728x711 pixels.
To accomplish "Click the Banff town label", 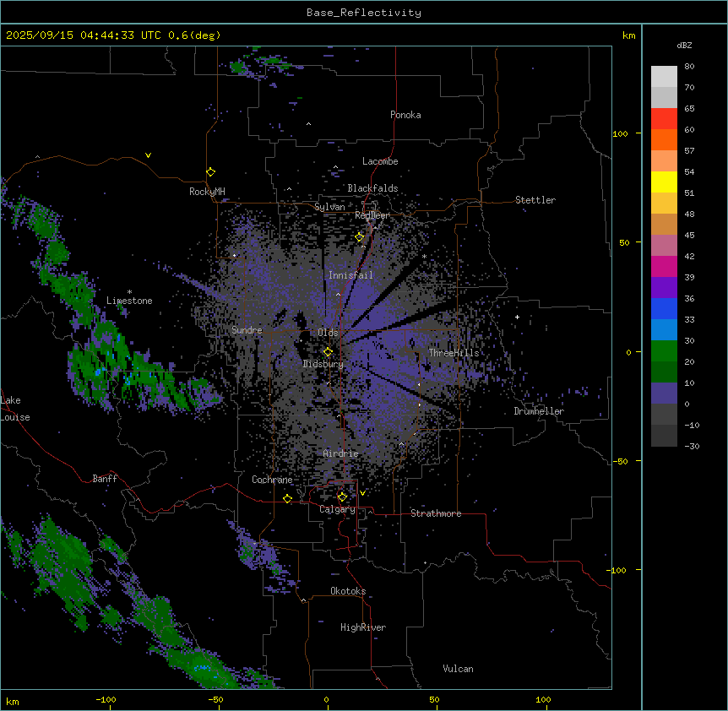I will (x=105, y=479).
